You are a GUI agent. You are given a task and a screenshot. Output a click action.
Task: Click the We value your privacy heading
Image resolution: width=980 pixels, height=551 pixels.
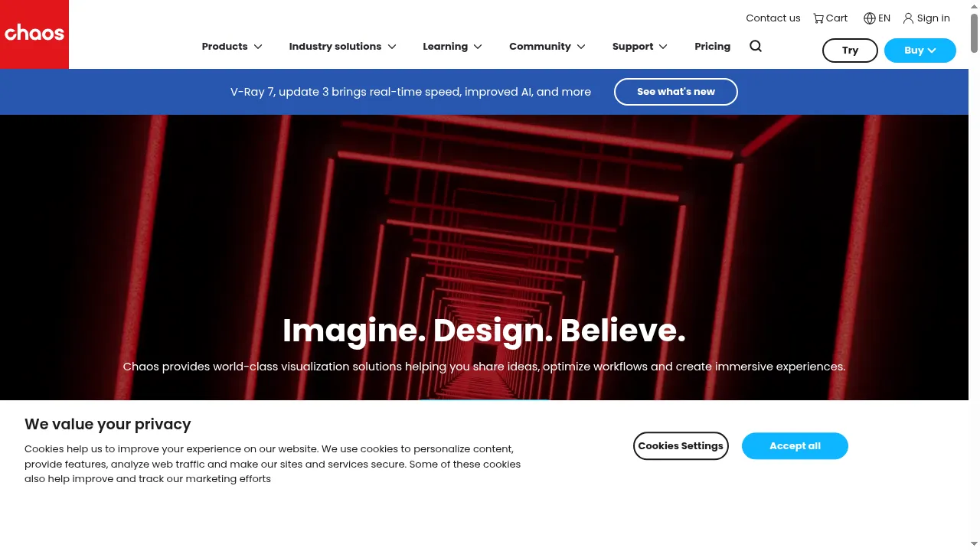[108, 424]
